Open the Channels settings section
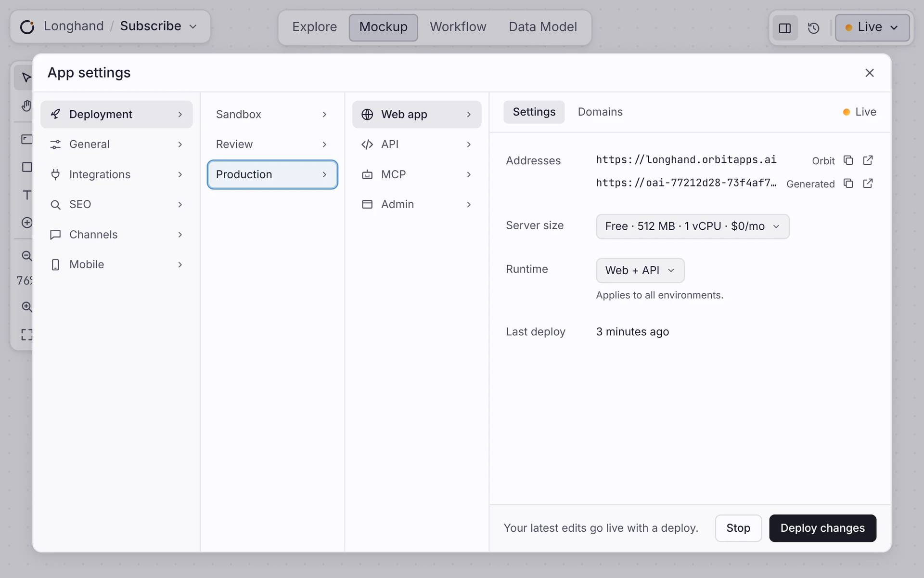 point(116,235)
